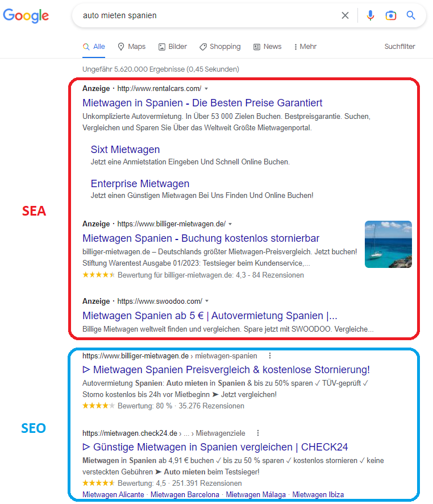Click the https://www.swoodoo.com/ URL text
The height and width of the screenshot is (504, 433).
click(x=160, y=301)
